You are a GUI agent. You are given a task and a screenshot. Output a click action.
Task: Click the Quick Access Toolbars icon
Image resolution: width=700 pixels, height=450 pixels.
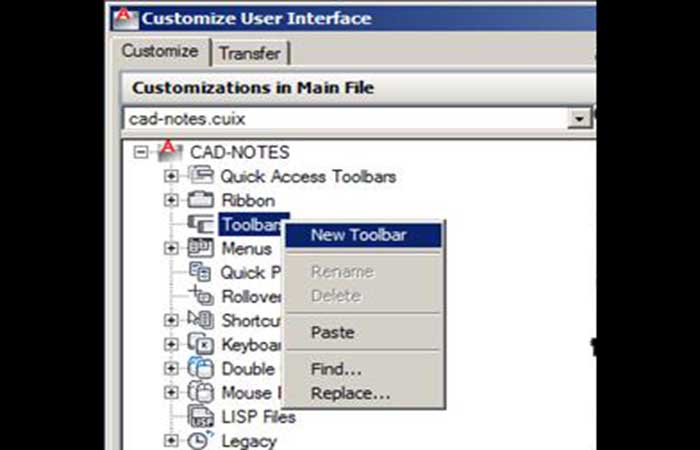point(201,176)
